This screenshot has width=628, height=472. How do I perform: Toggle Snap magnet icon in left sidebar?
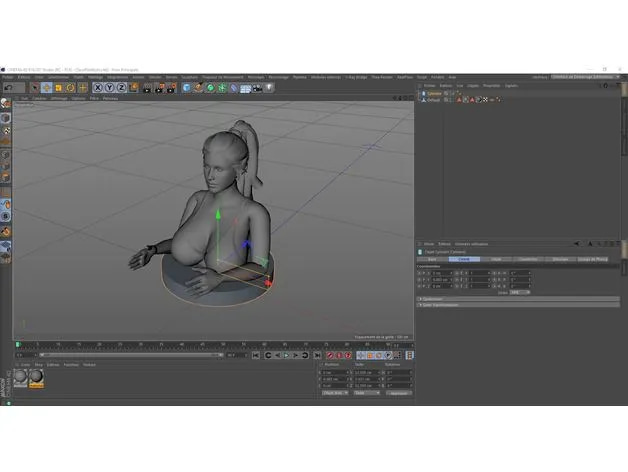[6, 204]
